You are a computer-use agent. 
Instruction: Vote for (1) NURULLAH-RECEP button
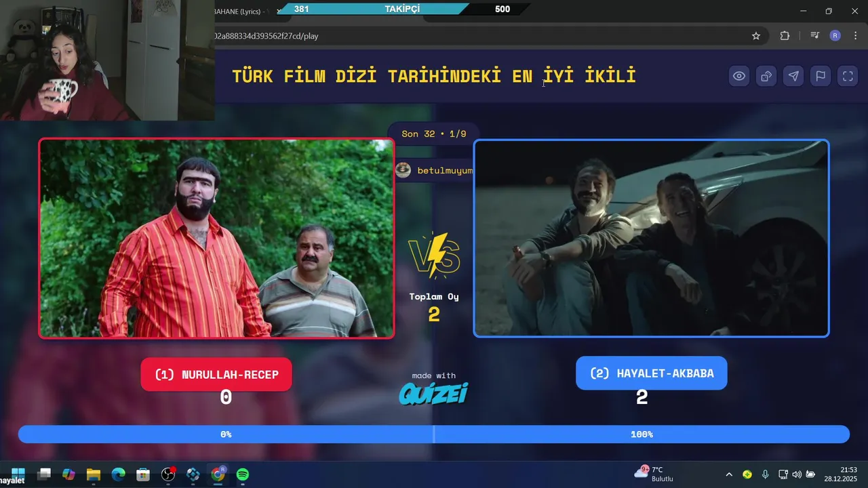click(x=216, y=374)
